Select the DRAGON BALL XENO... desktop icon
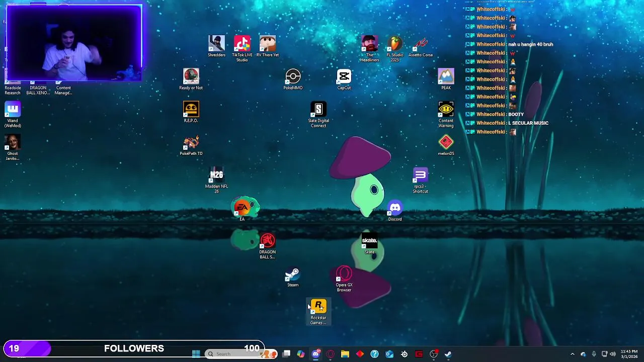The width and height of the screenshot is (644, 362). tap(38, 87)
